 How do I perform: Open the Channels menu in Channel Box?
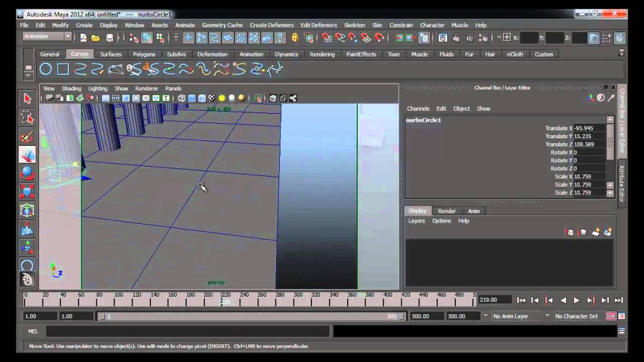pos(418,108)
